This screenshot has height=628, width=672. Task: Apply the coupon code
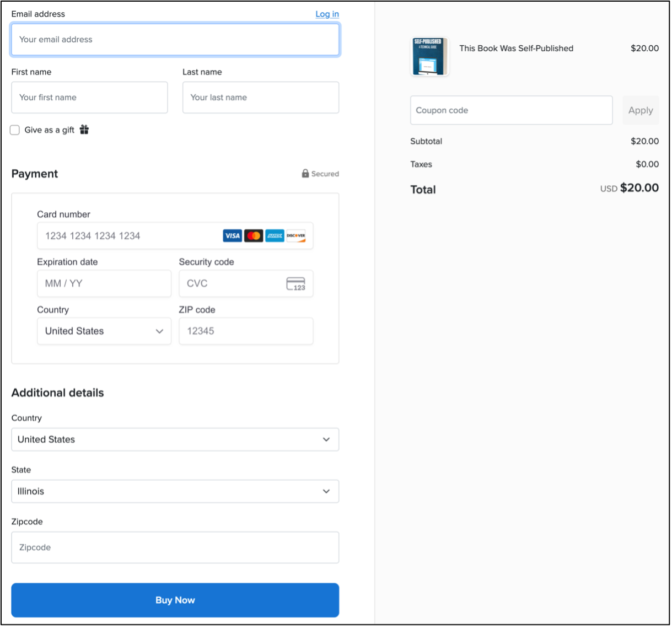(x=641, y=110)
